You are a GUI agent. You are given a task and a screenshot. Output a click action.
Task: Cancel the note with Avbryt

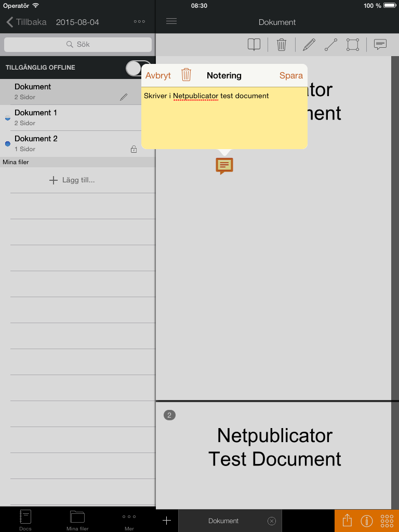click(158, 75)
